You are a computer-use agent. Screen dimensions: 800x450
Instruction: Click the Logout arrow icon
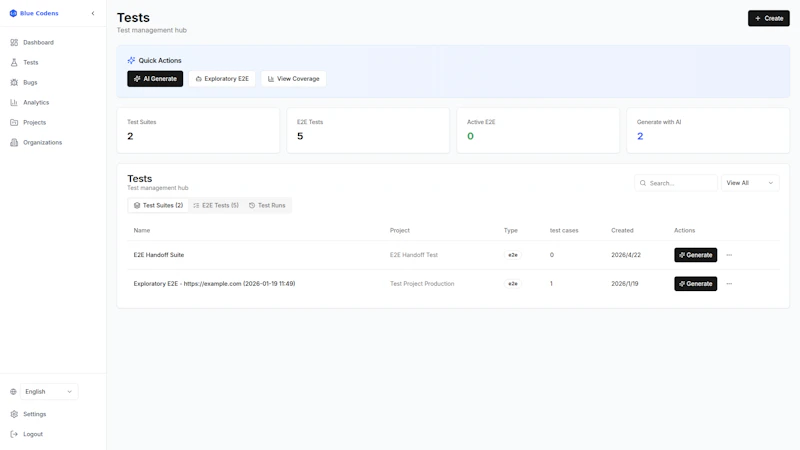coord(14,434)
